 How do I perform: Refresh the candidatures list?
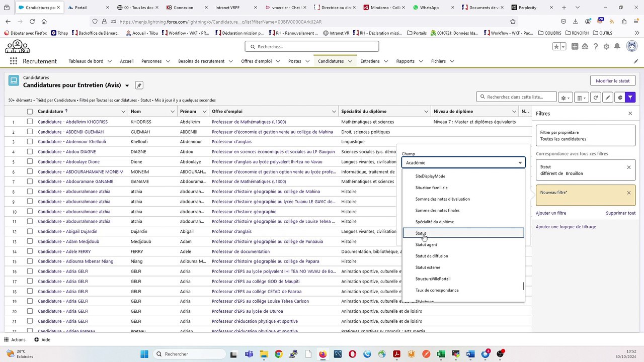click(596, 98)
